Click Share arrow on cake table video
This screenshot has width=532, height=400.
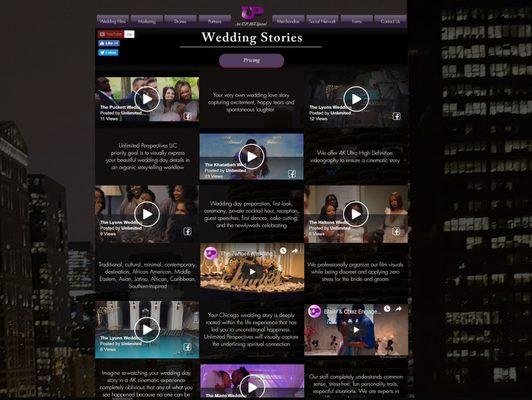pyautogui.click(x=294, y=251)
